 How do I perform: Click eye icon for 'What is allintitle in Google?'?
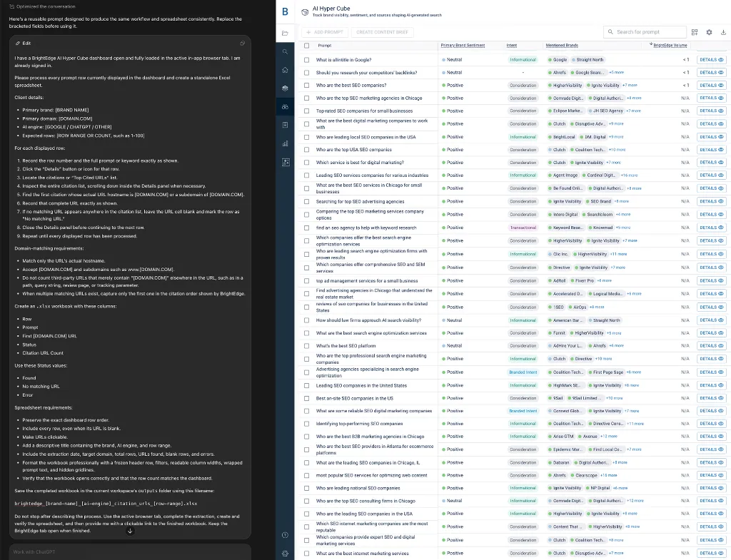click(721, 60)
